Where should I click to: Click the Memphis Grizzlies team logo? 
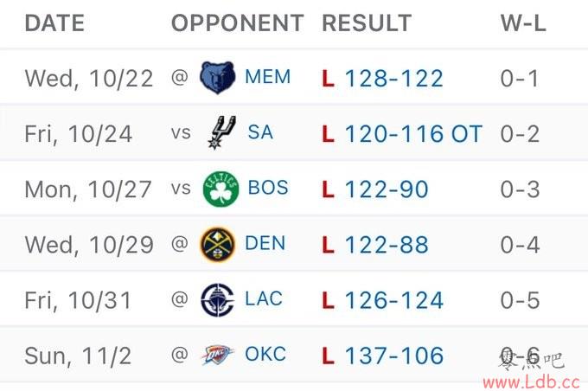217,78
